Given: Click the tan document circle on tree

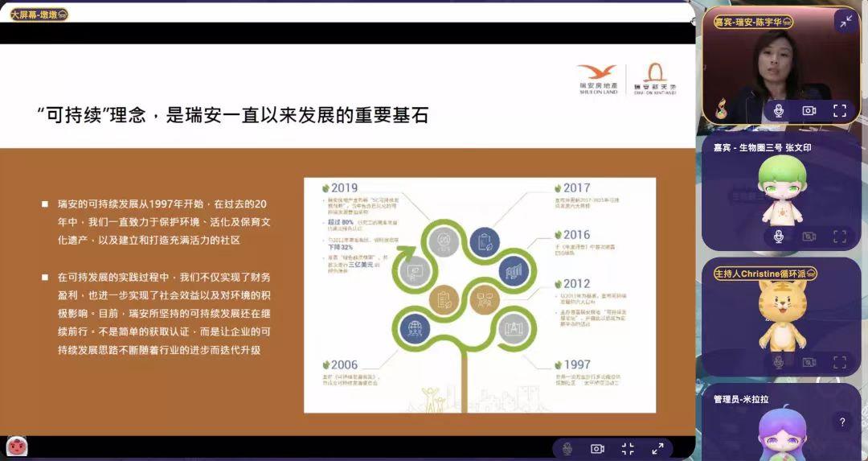Looking at the screenshot, I should [444, 300].
